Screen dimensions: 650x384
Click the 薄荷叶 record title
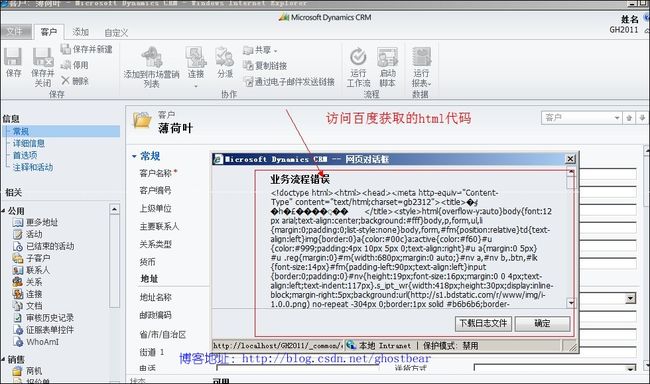pyautogui.click(x=175, y=128)
